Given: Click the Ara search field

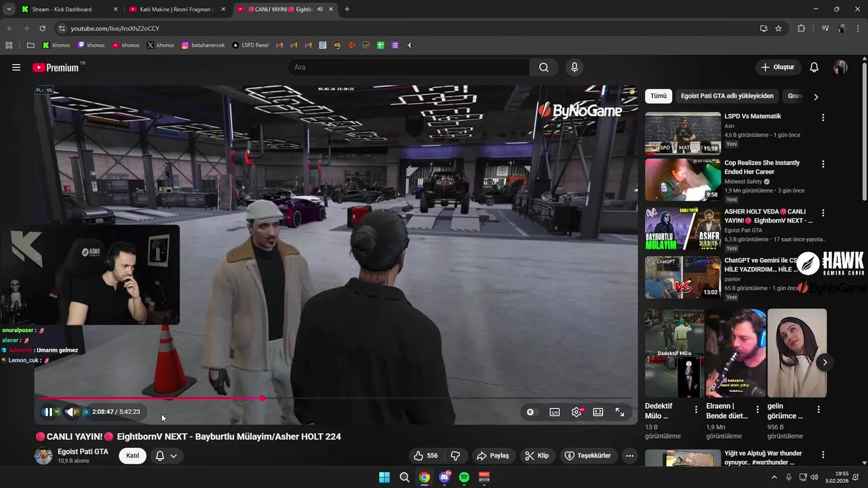Looking at the screenshot, I should coord(408,67).
